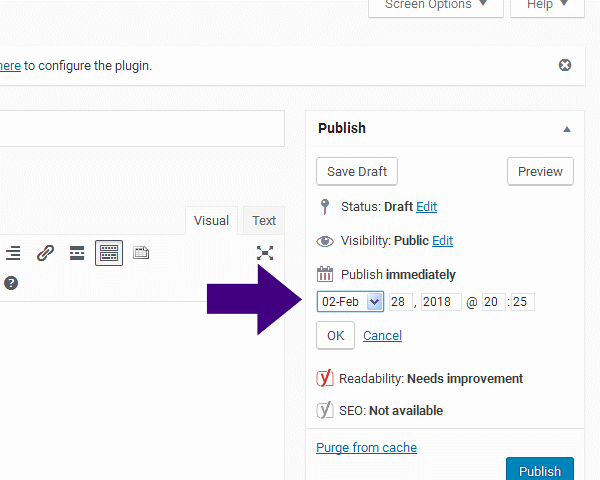Edit the post Visibility setting
This screenshot has height=480, width=600.
pos(442,241)
